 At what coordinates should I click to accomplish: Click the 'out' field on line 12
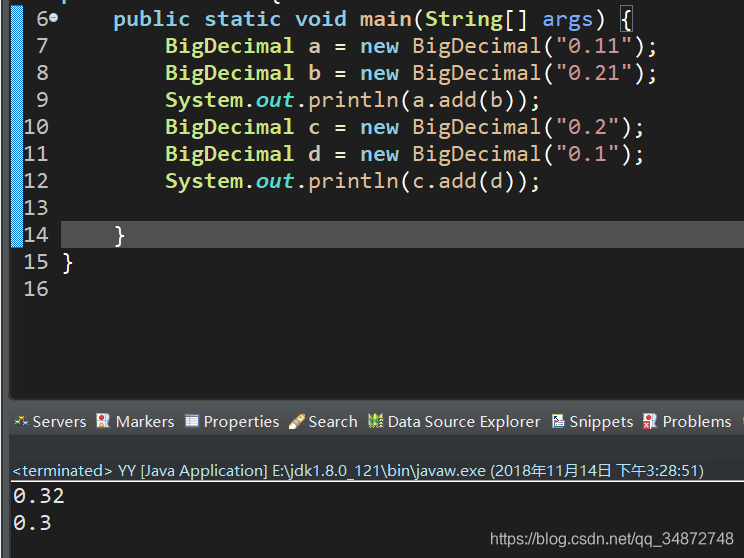click(x=275, y=181)
